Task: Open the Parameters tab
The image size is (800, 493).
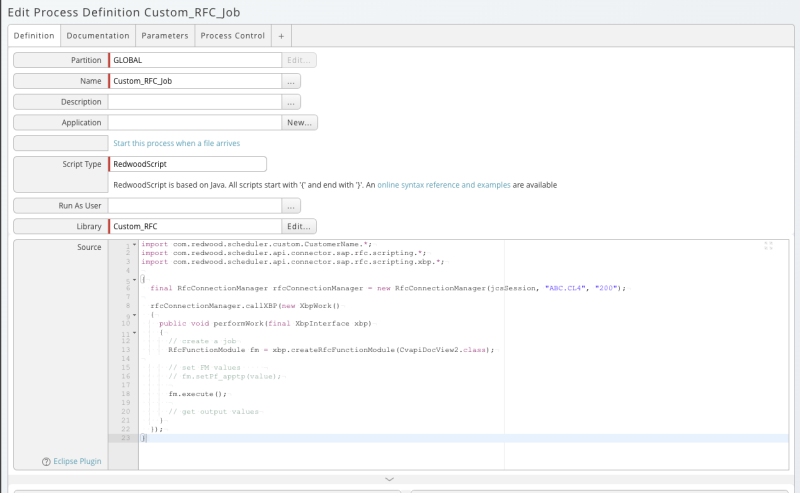Action: pos(165,36)
